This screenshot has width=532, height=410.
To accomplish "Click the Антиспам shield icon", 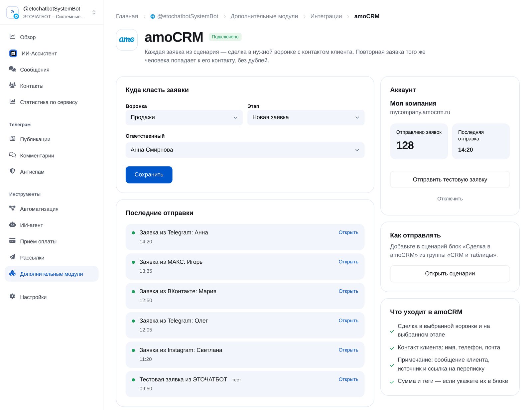I will 12,171.
